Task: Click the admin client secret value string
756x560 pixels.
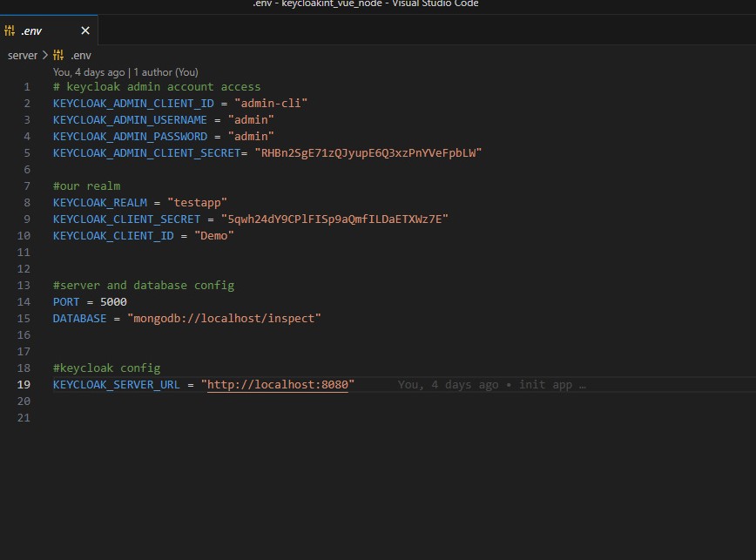Action: [x=368, y=152]
